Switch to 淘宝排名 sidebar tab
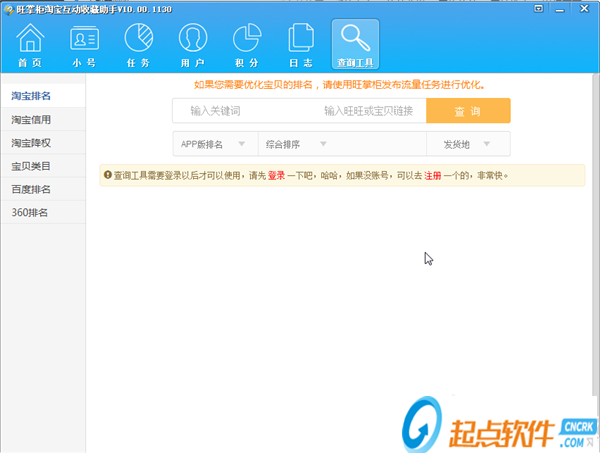Screen dimensions: 600x453 (43, 96)
